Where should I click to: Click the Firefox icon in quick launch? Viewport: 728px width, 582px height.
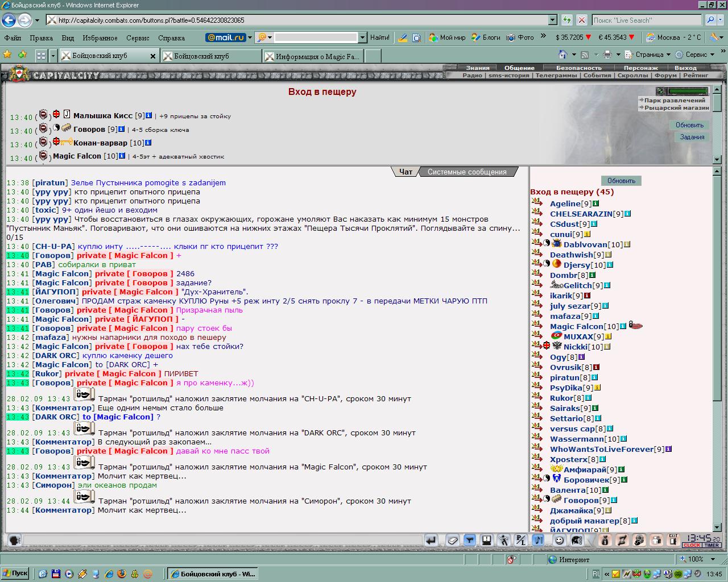[x=121, y=574]
